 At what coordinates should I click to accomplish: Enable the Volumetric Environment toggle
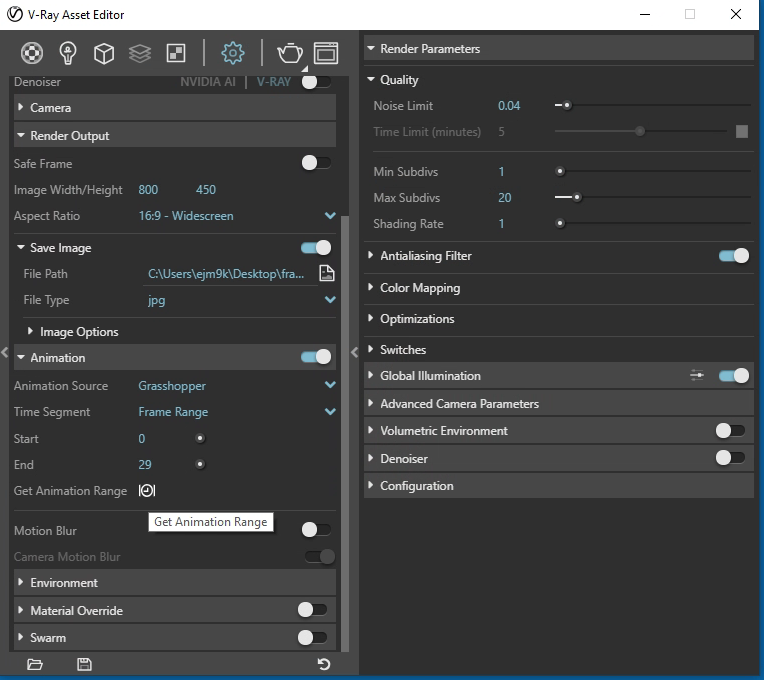pyautogui.click(x=730, y=431)
